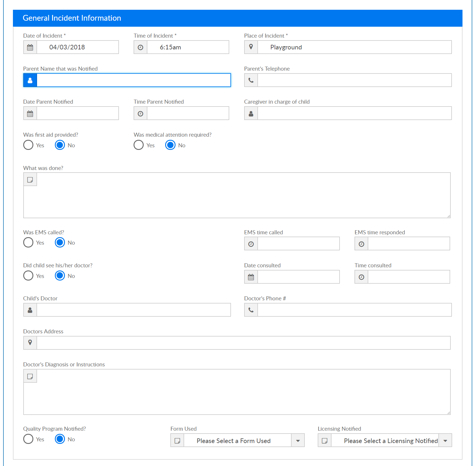Click the map pin icon for Doctors Address
476x466 pixels.
tap(30, 343)
